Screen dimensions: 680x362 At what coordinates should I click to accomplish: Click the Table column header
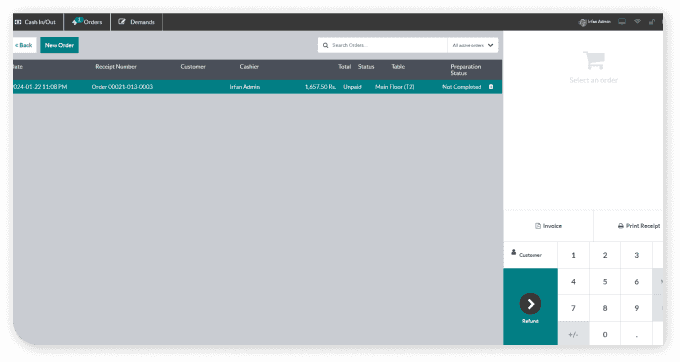tap(398, 67)
